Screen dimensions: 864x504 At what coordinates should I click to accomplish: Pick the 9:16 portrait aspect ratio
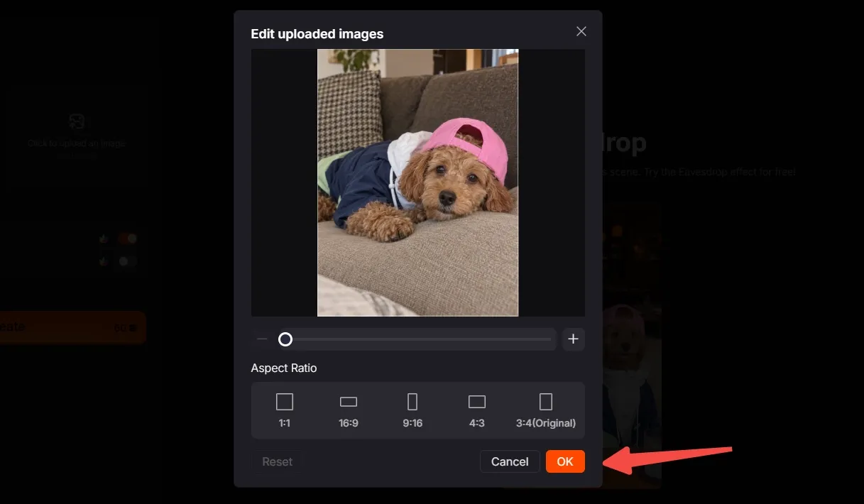pos(412,411)
